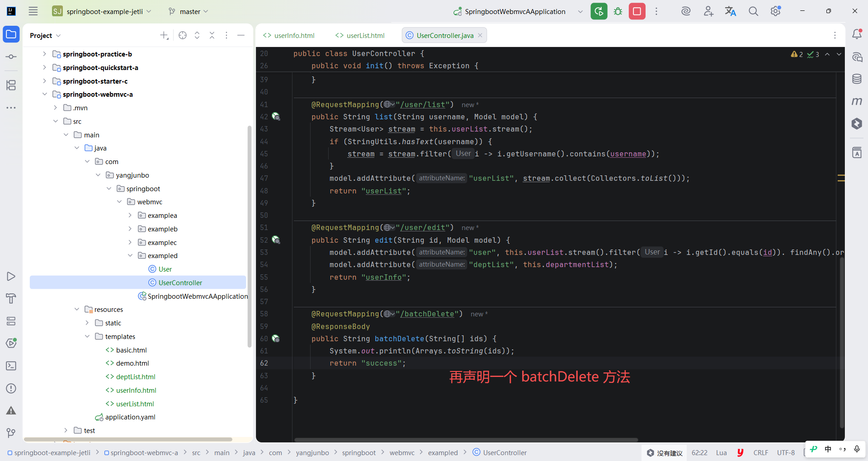Add new file in Project panel
Screen dimensions: 868x461
click(x=164, y=35)
